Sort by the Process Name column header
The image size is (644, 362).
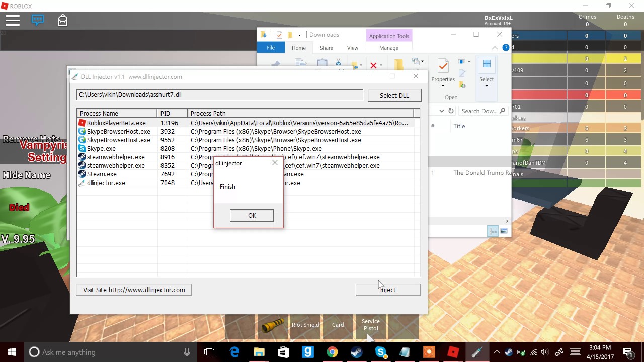(x=117, y=113)
